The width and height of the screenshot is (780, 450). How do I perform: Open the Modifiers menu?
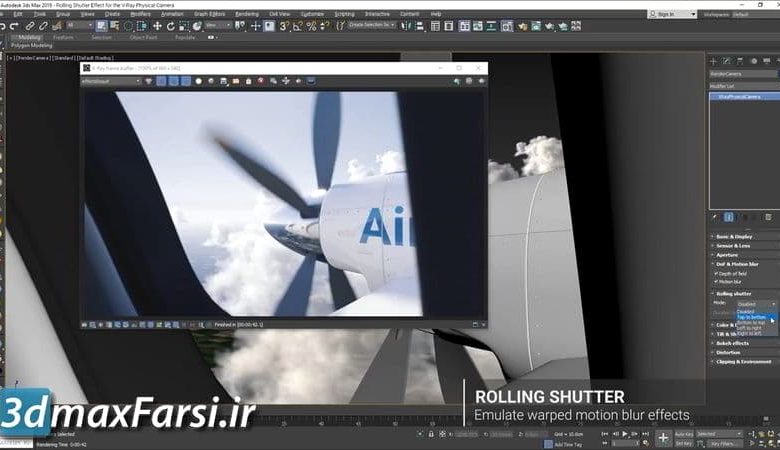click(140, 14)
